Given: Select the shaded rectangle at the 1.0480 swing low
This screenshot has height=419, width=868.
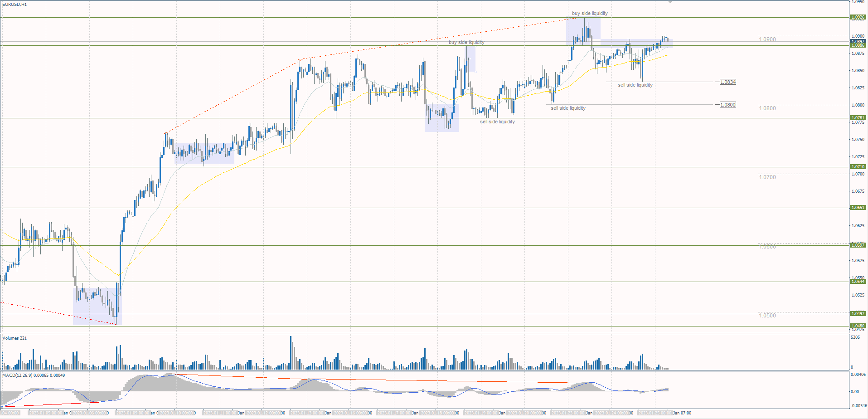Looking at the screenshot, I should [97, 306].
